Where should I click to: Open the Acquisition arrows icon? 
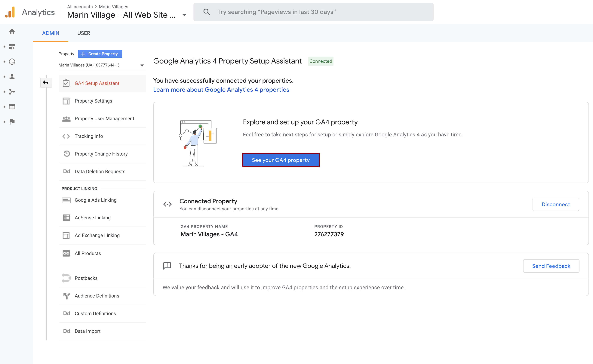click(12, 92)
